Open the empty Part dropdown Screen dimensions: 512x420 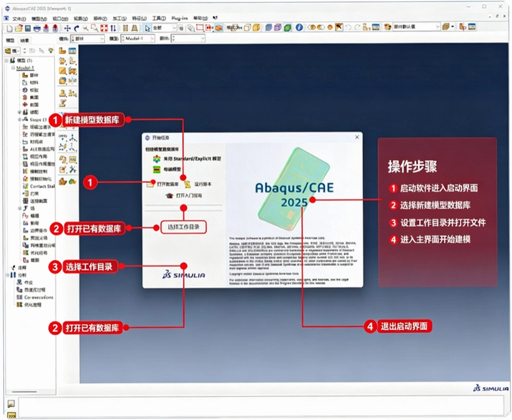(189, 38)
